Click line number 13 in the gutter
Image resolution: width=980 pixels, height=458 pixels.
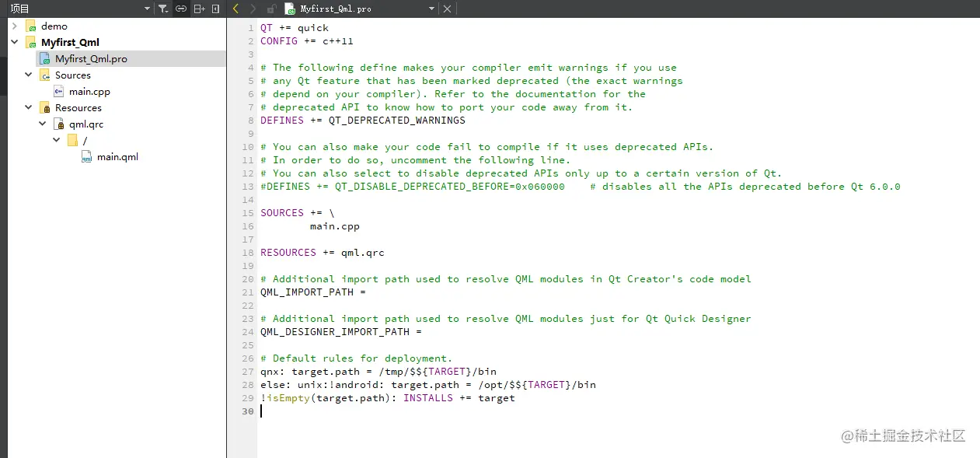point(248,186)
